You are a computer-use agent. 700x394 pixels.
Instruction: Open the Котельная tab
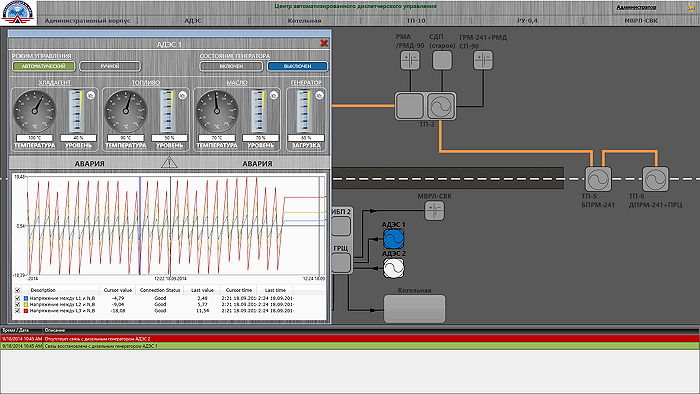click(304, 21)
